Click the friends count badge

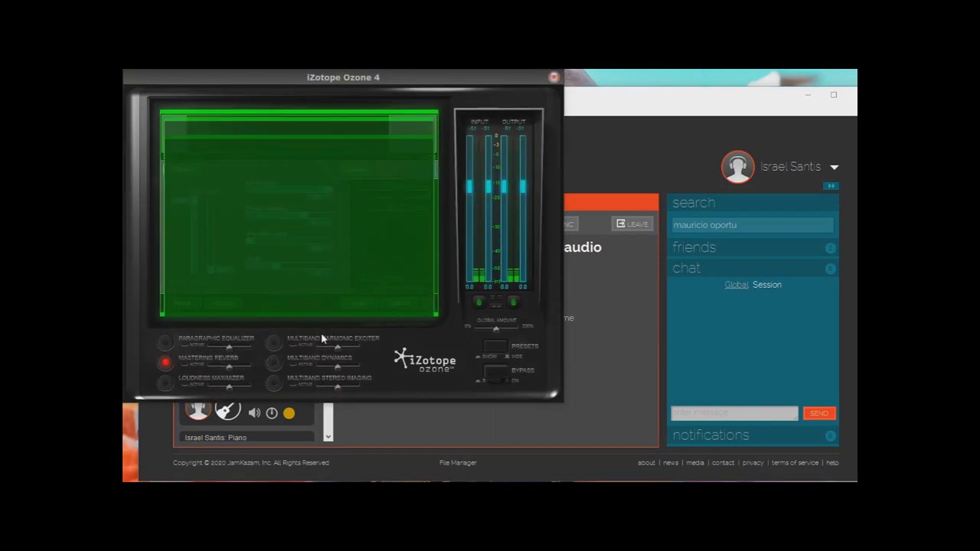coord(831,248)
